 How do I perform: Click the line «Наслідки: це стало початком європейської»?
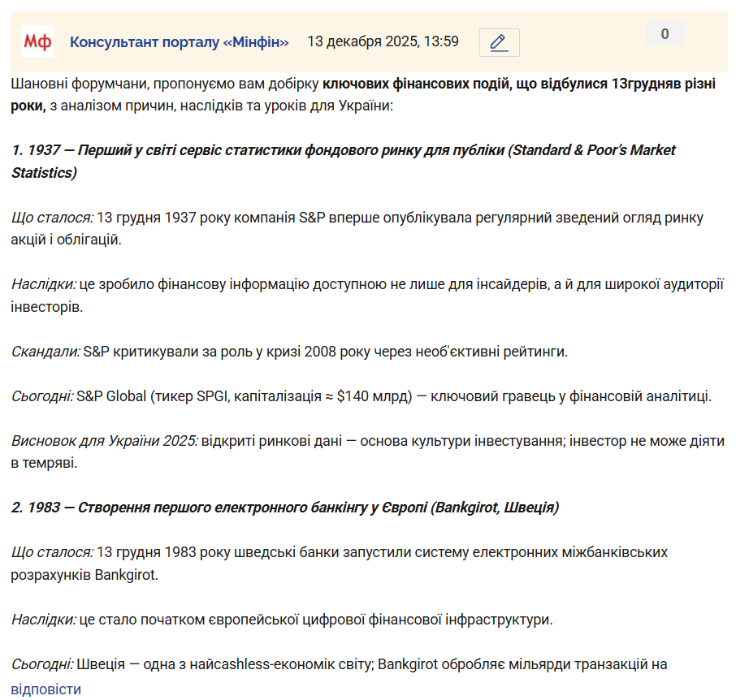tap(282, 620)
